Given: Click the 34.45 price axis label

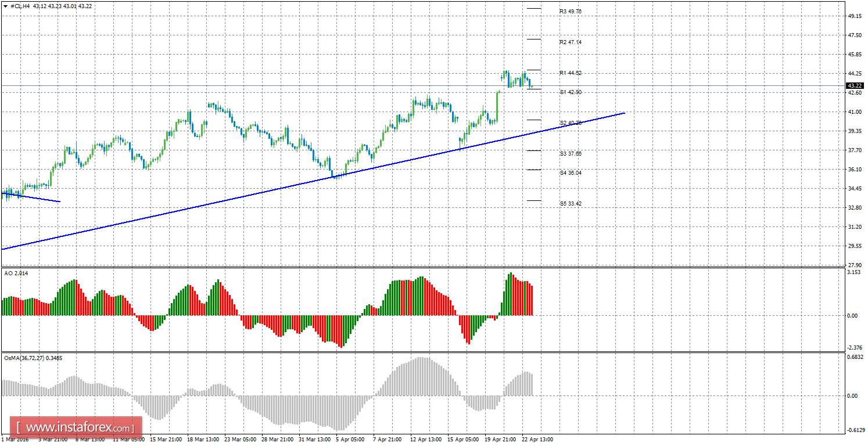Looking at the screenshot, I should click(855, 189).
